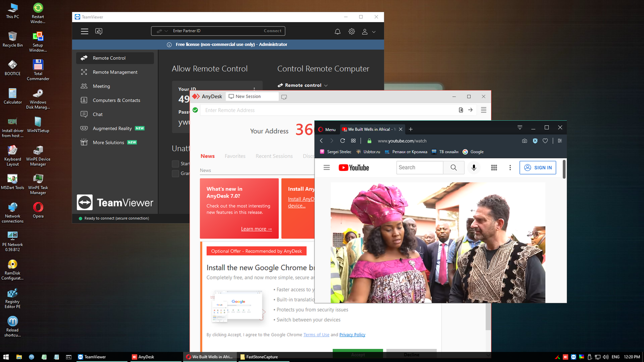Image resolution: width=644 pixels, height=362 pixels.
Task: Click AnyDesk file transfer icon
Action: pos(461,110)
